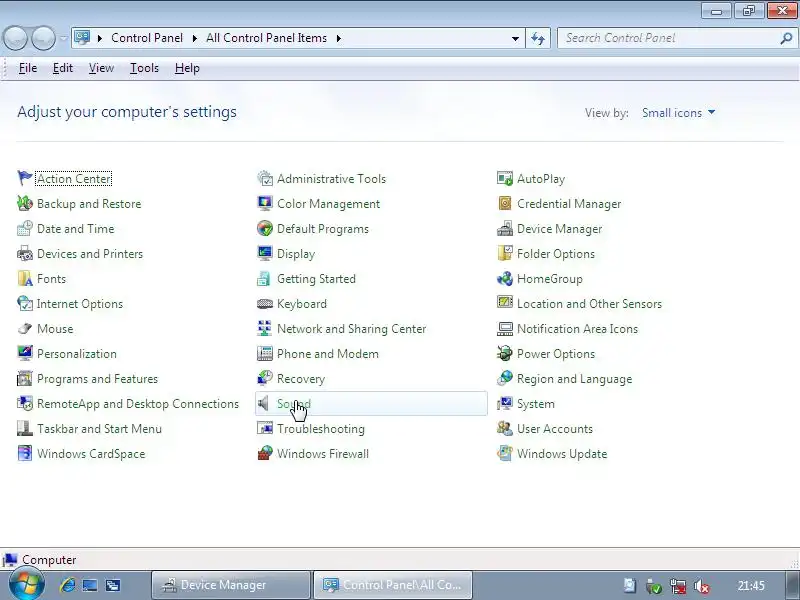The image size is (800, 600).
Task: Open the Tools menu
Action: (144, 68)
